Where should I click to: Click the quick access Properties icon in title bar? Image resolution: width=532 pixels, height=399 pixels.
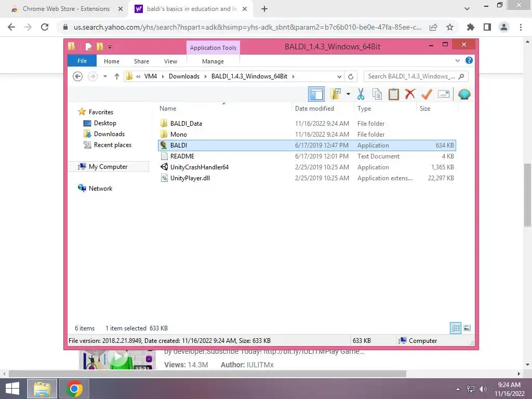pyautogui.click(x=88, y=46)
